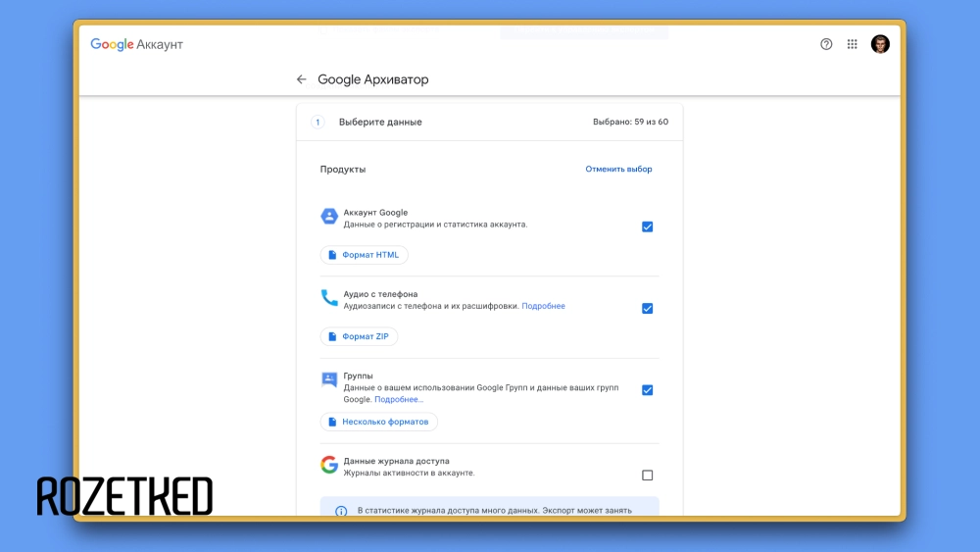
Task: Uncheck the Аккаунт Google checkbox
Action: point(647,226)
